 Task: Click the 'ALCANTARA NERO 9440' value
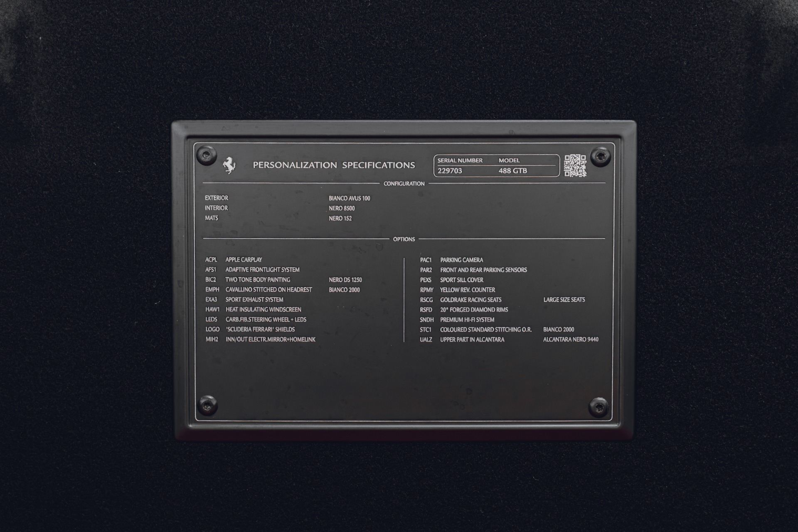pos(571,340)
